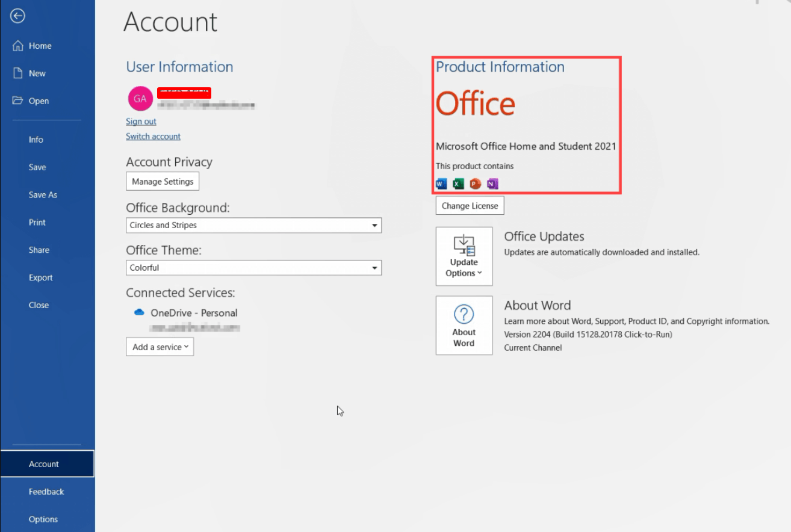791x532 pixels.
Task: Click the Home label in sidebar
Action: [x=40, y=46]
